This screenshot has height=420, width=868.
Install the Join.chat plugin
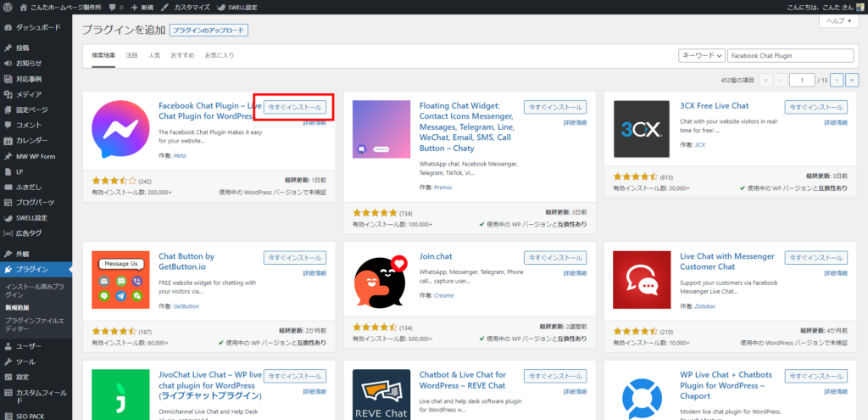[x=555, y=258]
